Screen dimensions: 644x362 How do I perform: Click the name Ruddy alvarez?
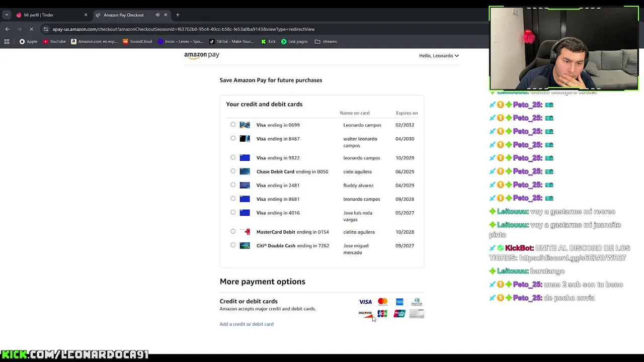[x=358, y=186]
